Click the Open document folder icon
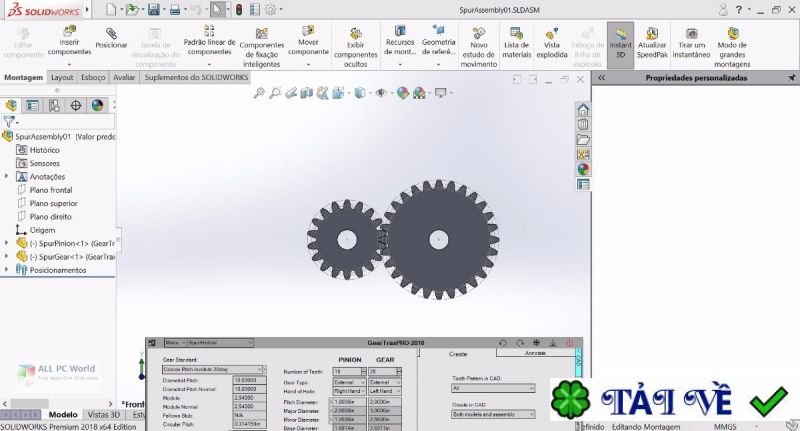800x431 pixels. pyautogui.click(x=132, y=9)
